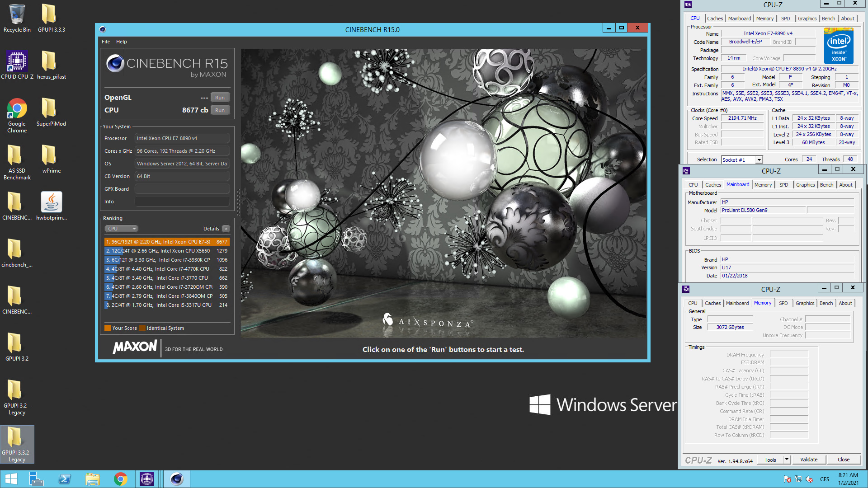868x488 pixels.
Task: Open the CPU ranking type dropdown
Action: tap(121, 229)
